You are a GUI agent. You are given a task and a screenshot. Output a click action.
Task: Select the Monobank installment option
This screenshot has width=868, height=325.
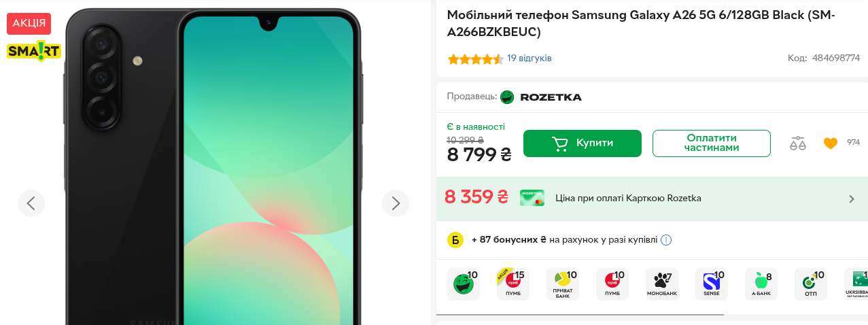point(661,284)
